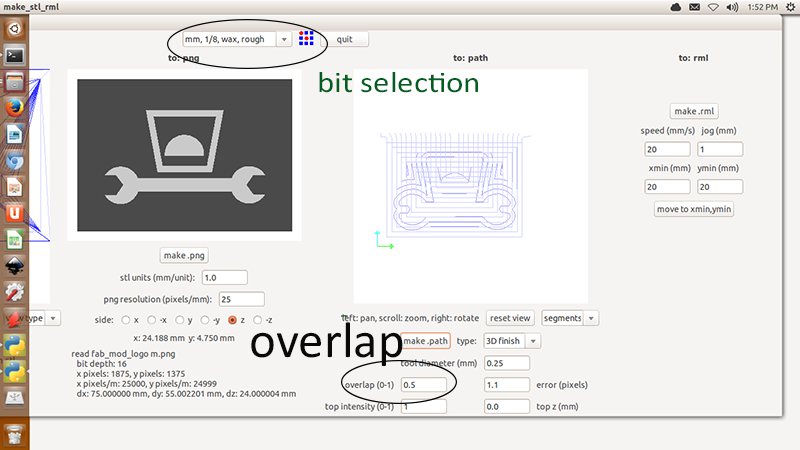This screenshot has width=800, height=450.
Task: Open the Files manager dock icon
Action: [14, 82]
